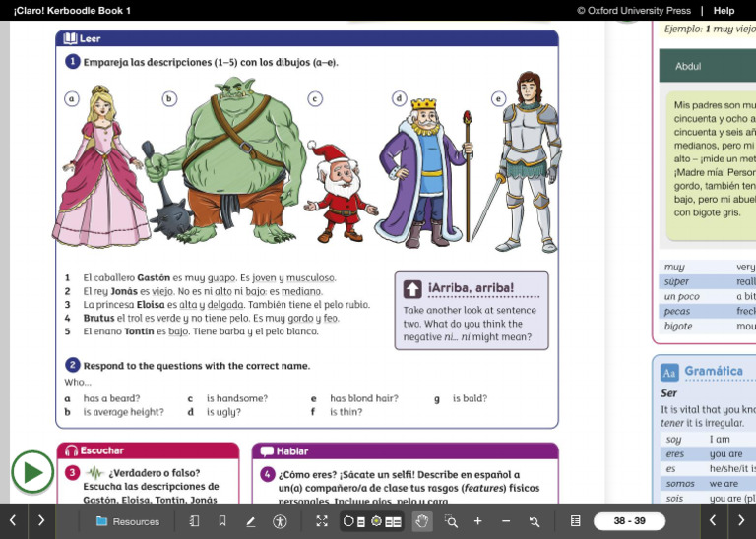Viewport: 756px width, 539px height.
Task: Zoom out with the minus icon
Action: point(506,521)
